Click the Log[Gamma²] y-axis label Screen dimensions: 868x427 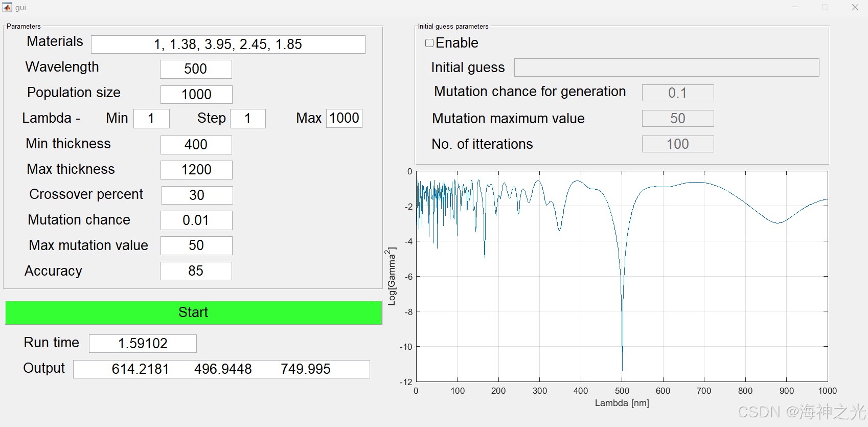391,277
